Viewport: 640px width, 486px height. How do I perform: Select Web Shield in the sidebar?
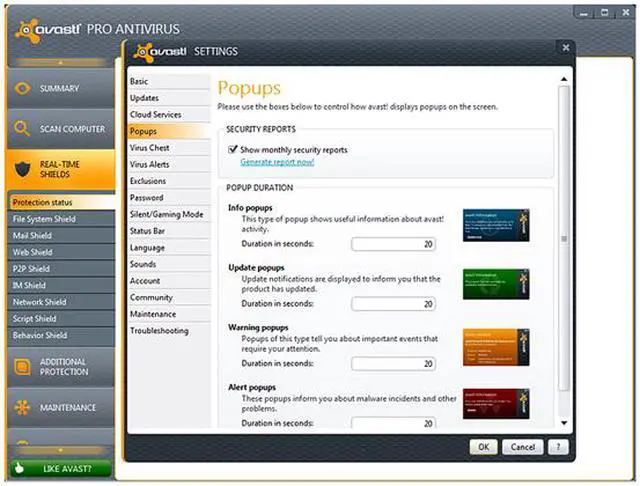(61, 252)
